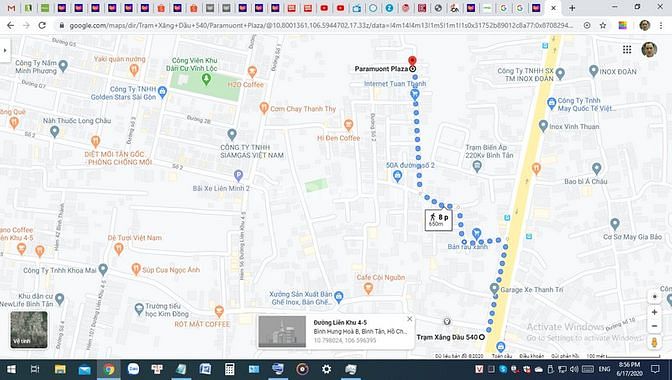
Task: Open the H2O Coffee place marker
Action: coord(252,71)
